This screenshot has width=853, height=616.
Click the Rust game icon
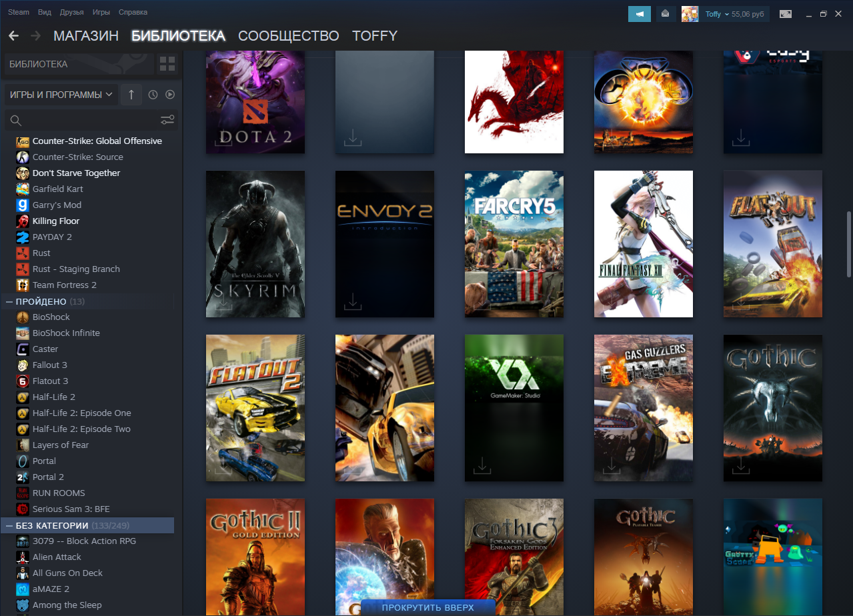click(x=23, y=253)
